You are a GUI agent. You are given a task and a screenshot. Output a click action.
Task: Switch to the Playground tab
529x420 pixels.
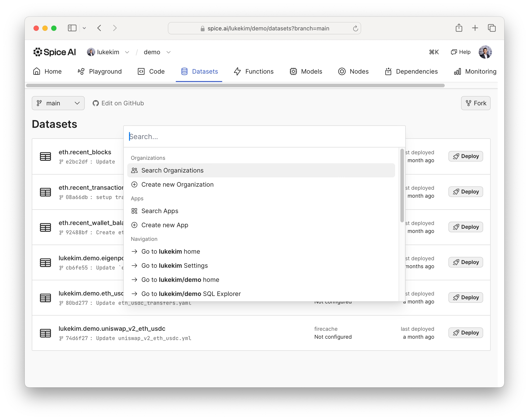coord(100,71)
